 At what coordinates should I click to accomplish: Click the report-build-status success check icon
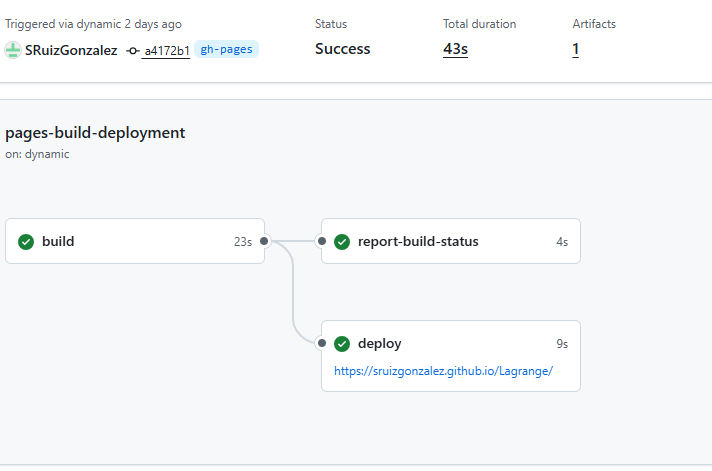coord(342,241)
